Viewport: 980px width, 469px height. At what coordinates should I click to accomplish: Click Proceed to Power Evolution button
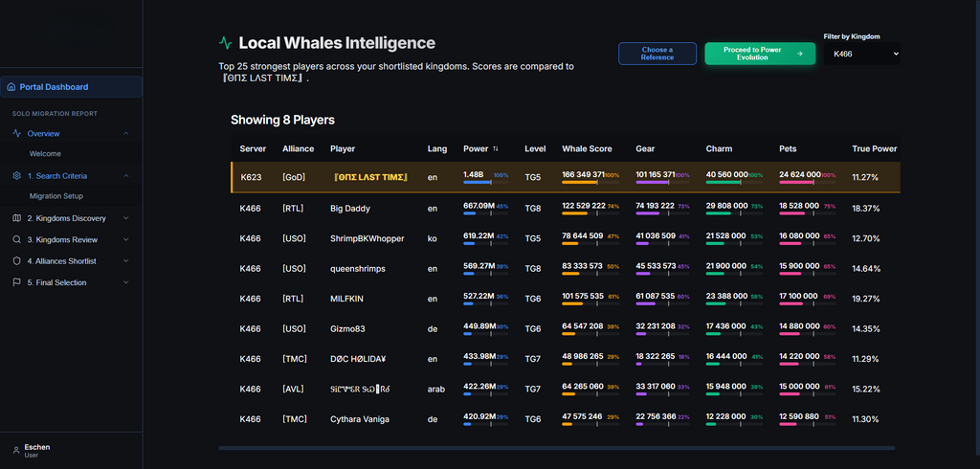tap(760, 54)
